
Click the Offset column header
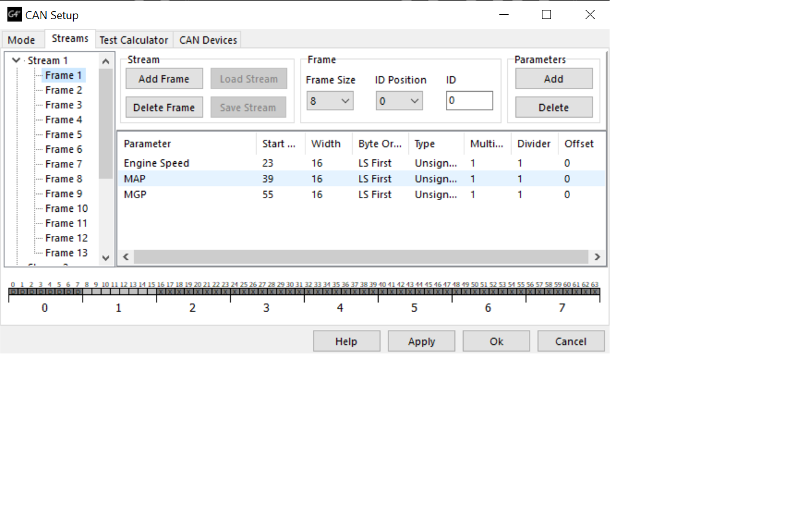pos(582,143)
